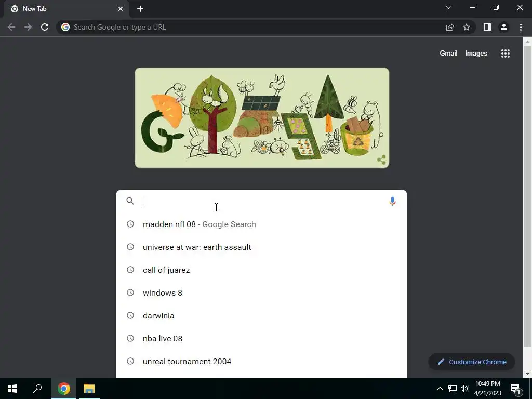532x399 pixels.
Task: Click the Chrome taskbar icon
Action: [x=64, y=389]
